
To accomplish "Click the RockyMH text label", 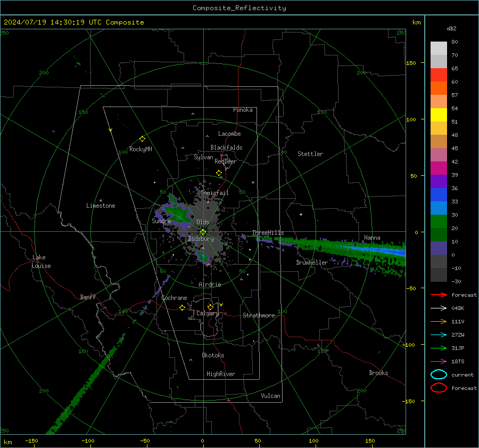I will tap(141, 149).
